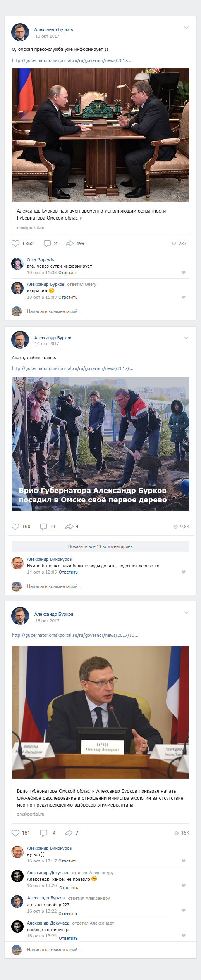Screen dimensions: 201x980
Task: Like Александр Винокуров's comment about watering
Action: coord(184,572)
